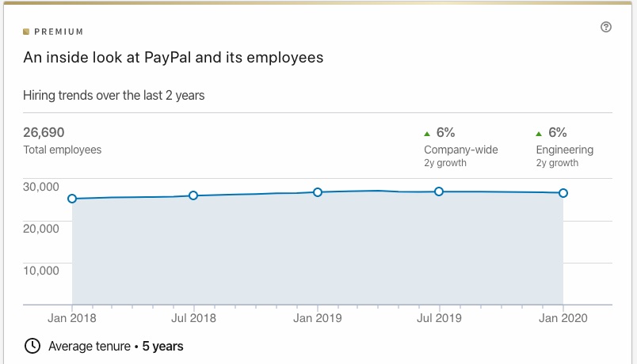
Task: Click the 'PREMIUM' label text
Action: [59, 32]
